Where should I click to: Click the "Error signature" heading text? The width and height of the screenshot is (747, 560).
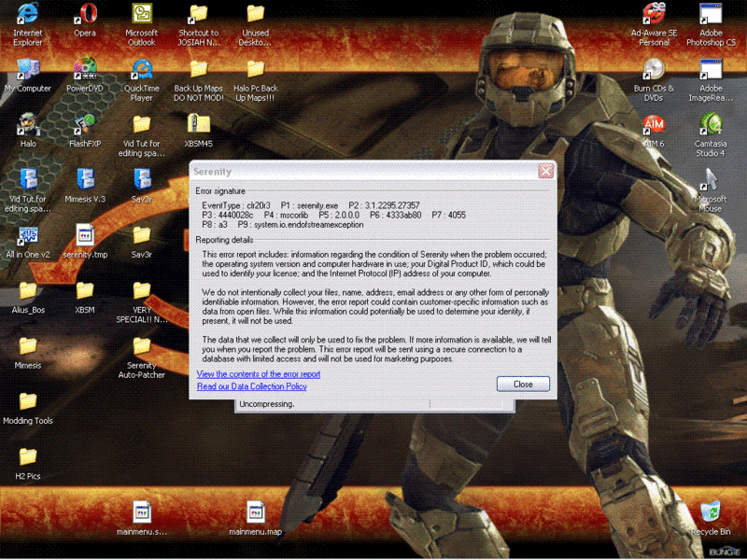220,191
